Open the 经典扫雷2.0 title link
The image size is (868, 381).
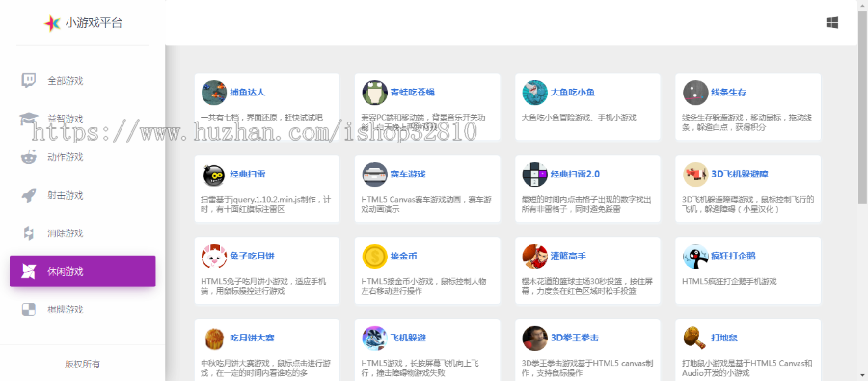[575, 175]
